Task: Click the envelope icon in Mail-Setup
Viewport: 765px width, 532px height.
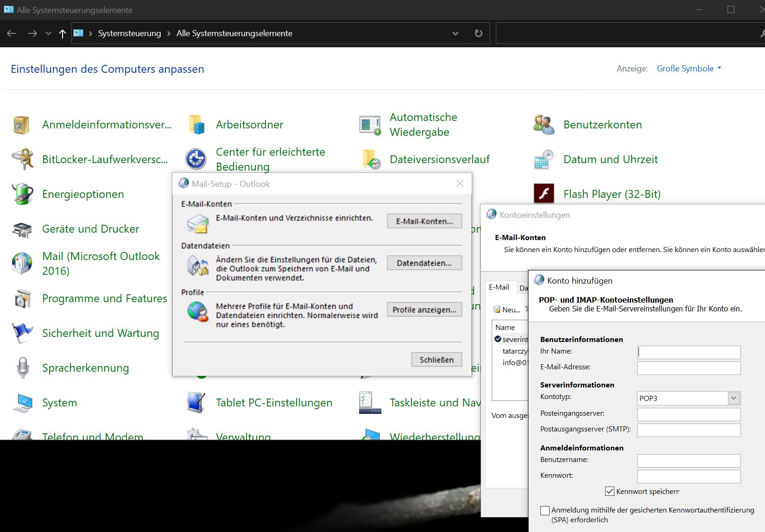Action: [198, 224]
